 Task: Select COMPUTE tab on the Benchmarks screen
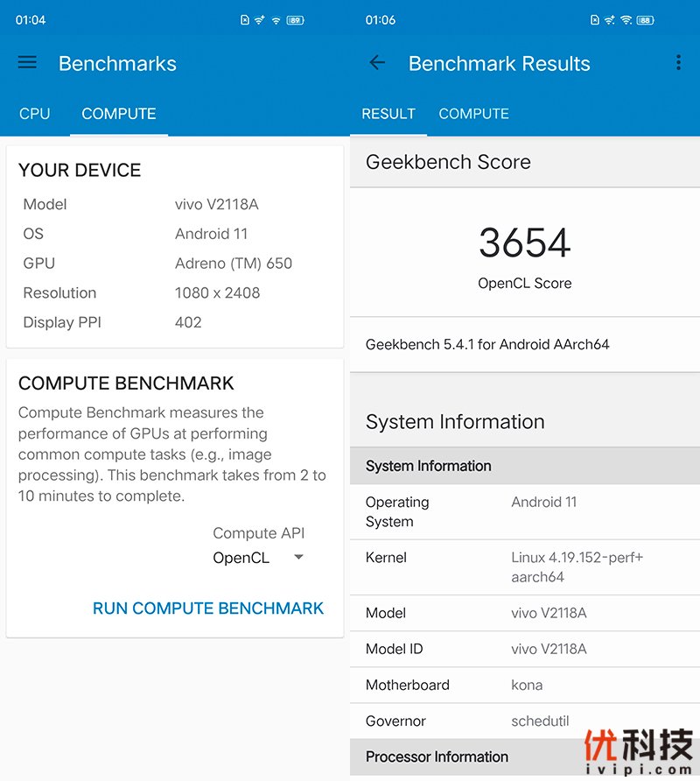tap(119, 114)
